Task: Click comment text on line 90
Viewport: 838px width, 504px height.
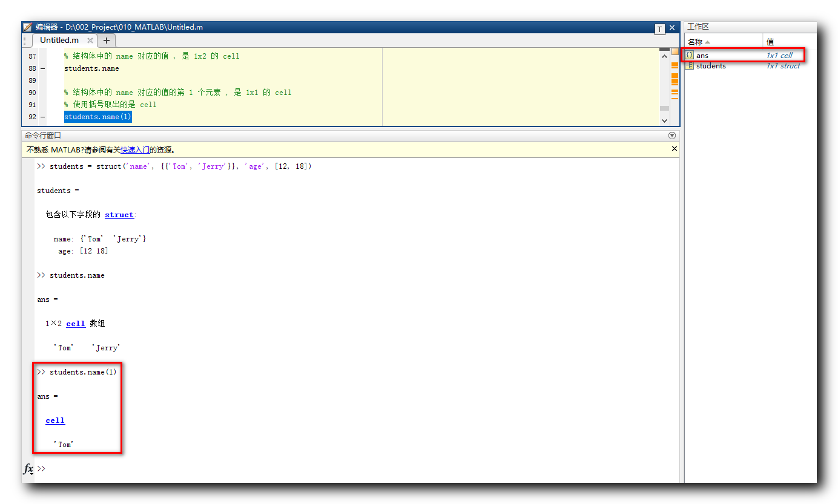Action: tap(178, 93)
